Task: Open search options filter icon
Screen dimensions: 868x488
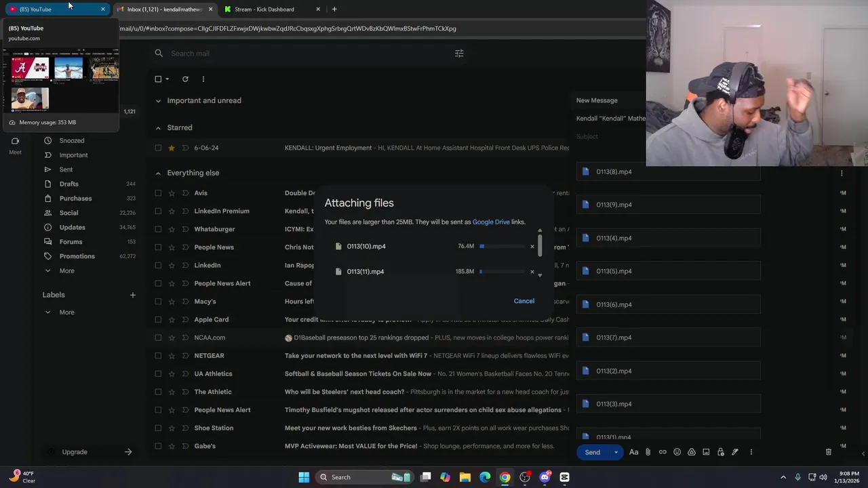Action: click(x=459, y=54)
